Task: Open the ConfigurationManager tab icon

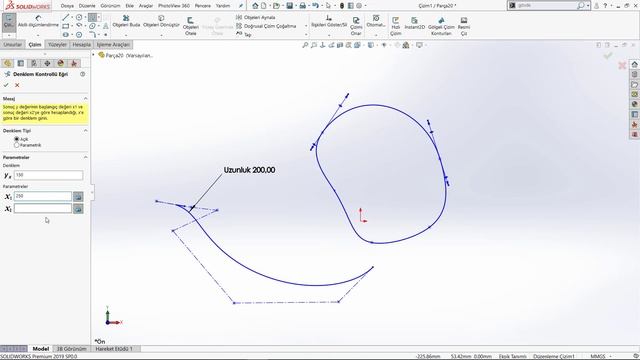Action: 34,63
